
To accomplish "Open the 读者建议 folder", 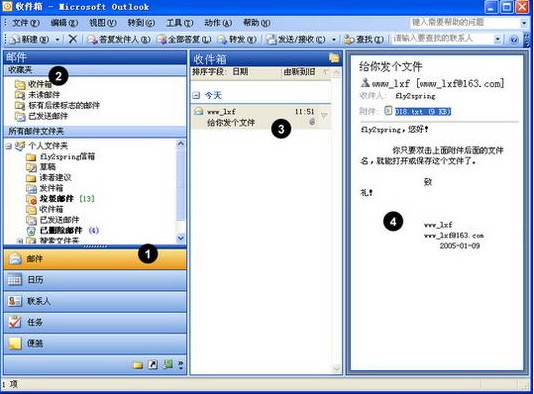I will 49,177.
